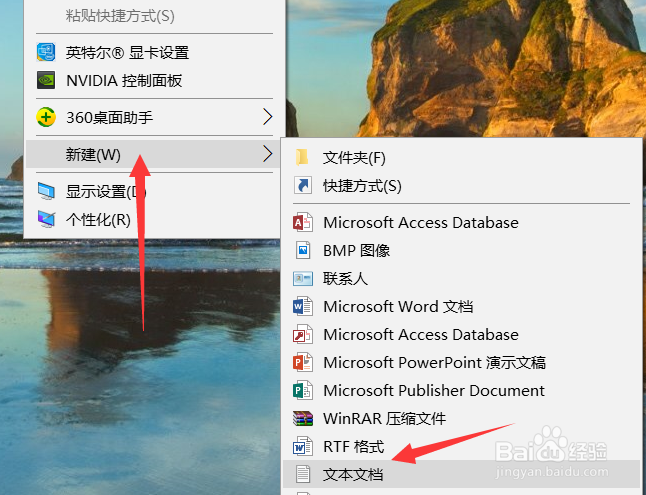The height and width of the screenshot is (495, 646).
Task: Select 粘贴快捷方式(S) menu entry
Action: pos(154,16)
